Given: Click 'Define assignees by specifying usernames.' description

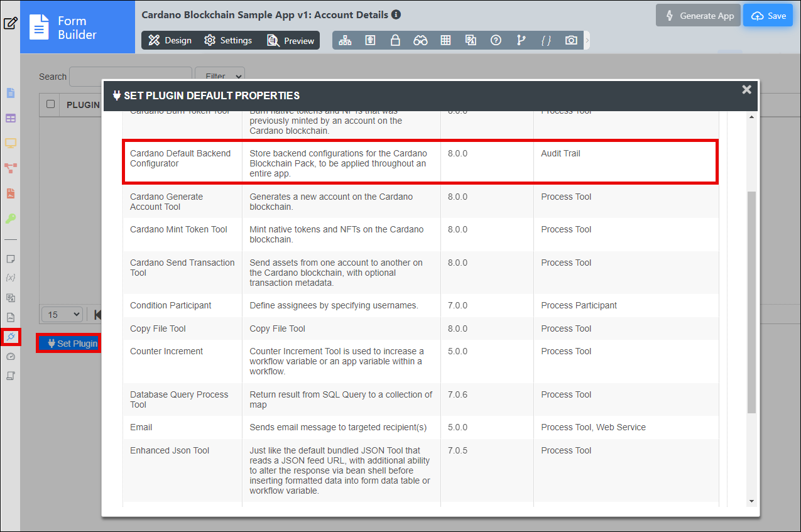Looking at the screenshot, I should click(334, 305).
